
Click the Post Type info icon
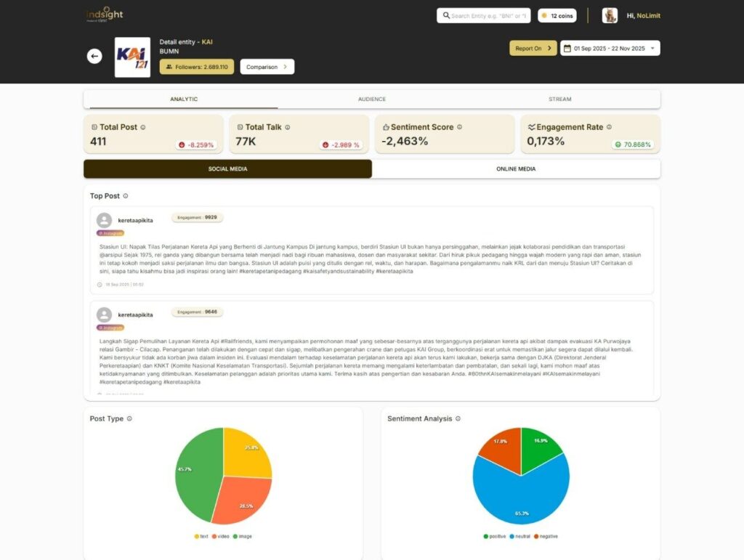coord(129,418)
